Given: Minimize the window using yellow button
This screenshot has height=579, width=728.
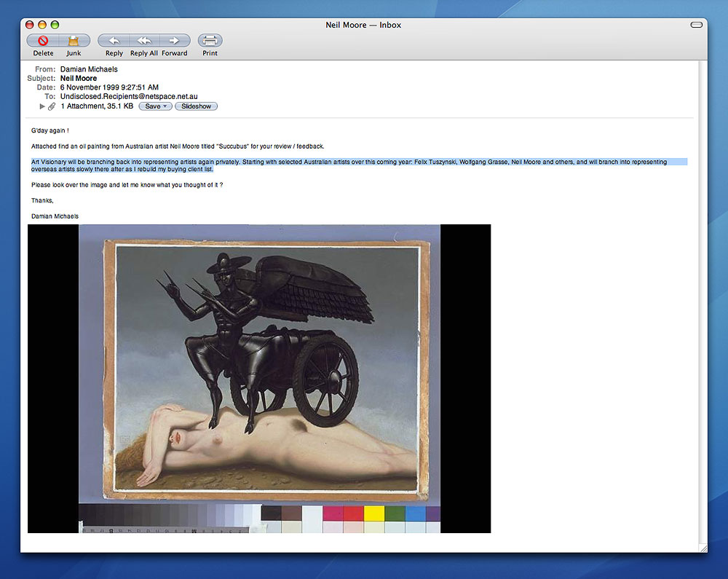Looking at the screenshot, I should 42,25.
